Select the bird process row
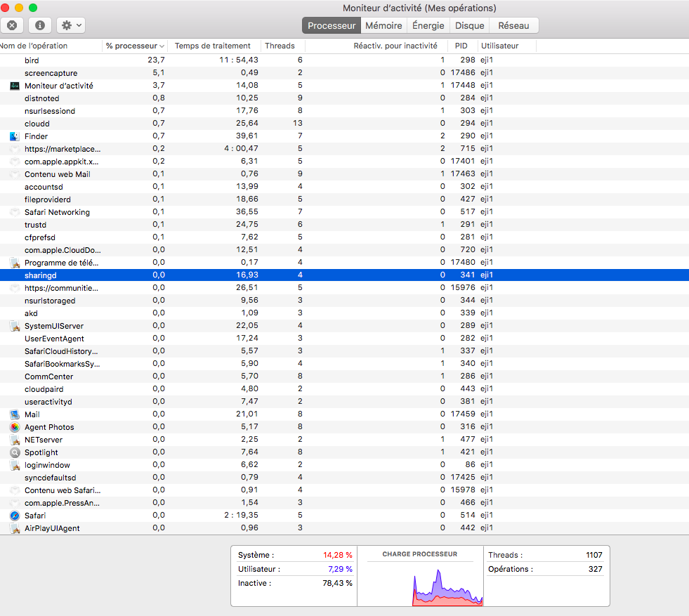 coord(344,60)
